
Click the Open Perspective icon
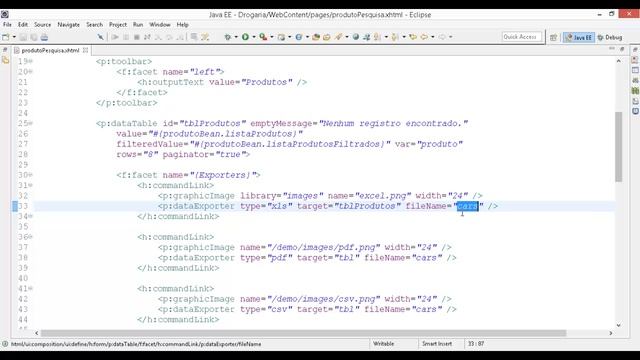tap(553, 37)
